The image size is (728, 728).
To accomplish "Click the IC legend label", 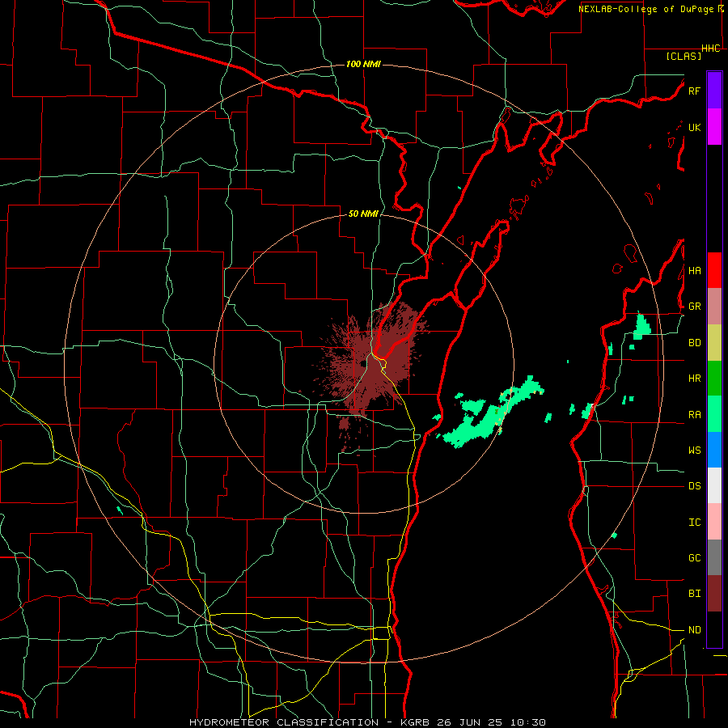I will [x=694, y=523].
